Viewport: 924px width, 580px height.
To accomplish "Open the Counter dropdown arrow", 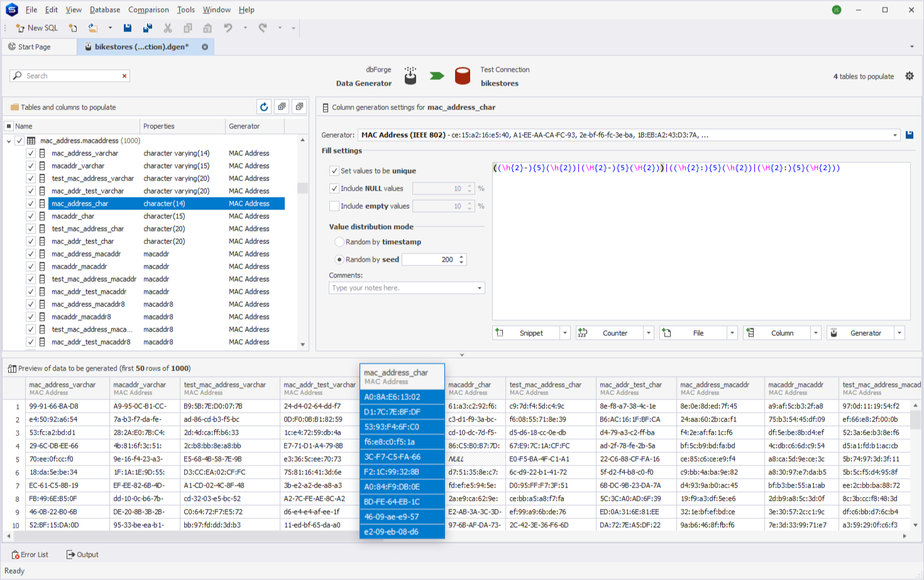I will tap(649, 333).
